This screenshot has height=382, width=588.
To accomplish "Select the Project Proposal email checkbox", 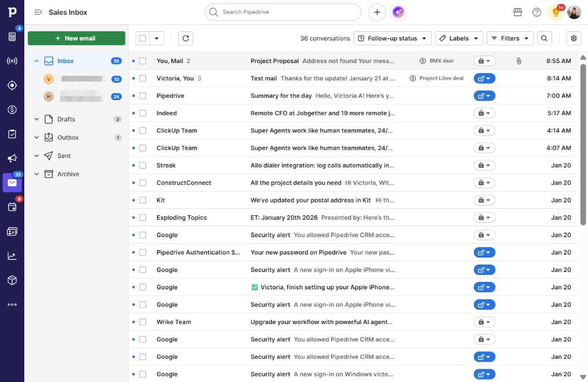I will click(142, 61).
